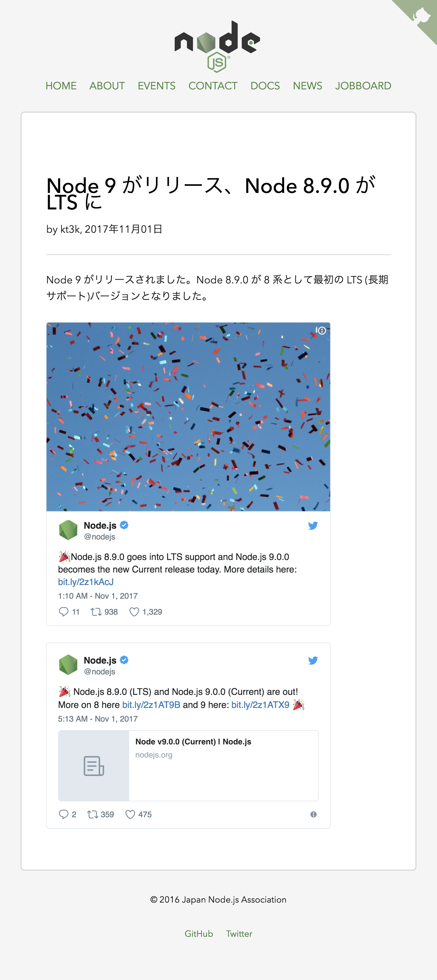Open the JOBBOARD menu item

(x=363, y=86)
